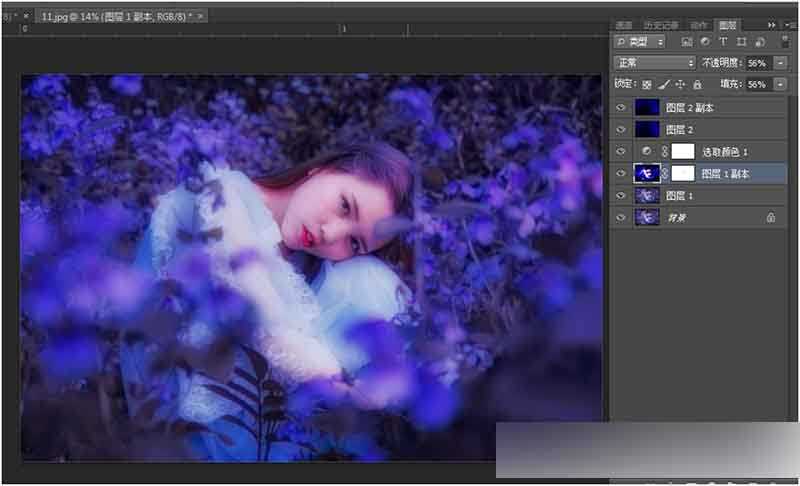Viewport: 800px width, 486px height.
Task: Hide the 选取颜色 1 adjustment layer
Action: pyautogui.click(x=621, y=152)
